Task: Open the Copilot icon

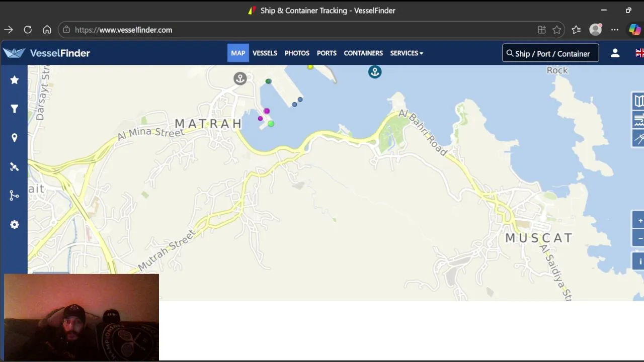Action: point(634,30)
